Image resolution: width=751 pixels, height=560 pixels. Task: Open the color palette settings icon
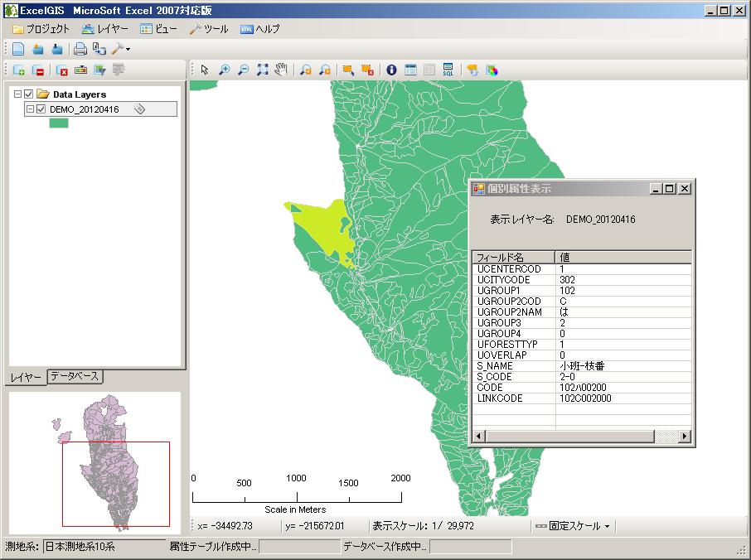(492, 70)
